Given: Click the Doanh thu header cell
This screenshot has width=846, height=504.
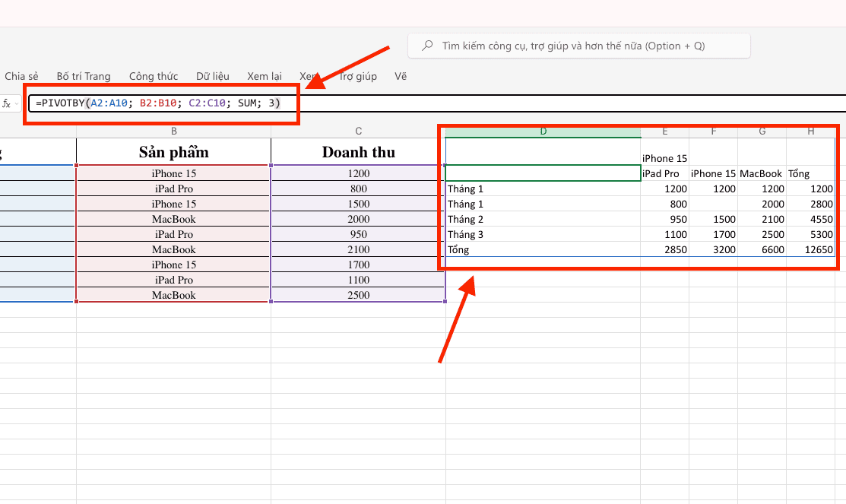Looking at the screenshot, I should coord(358,151).
